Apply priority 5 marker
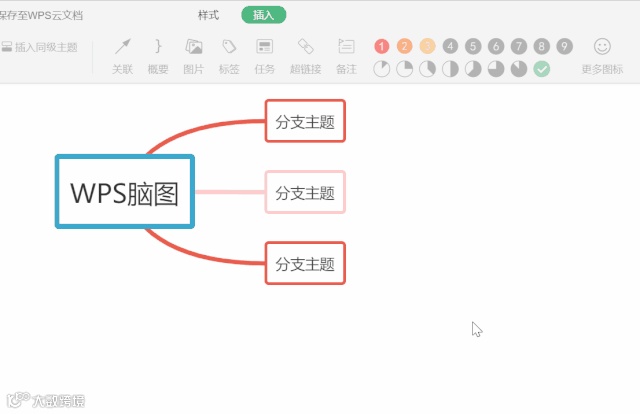The image size is (640, 414). (x=473, y=46)
